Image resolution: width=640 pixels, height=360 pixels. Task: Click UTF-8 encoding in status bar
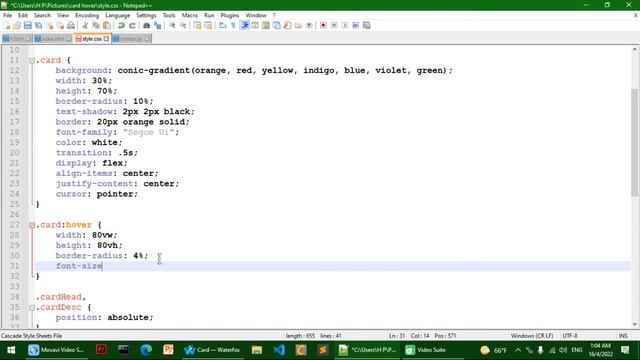pos(570,336)
